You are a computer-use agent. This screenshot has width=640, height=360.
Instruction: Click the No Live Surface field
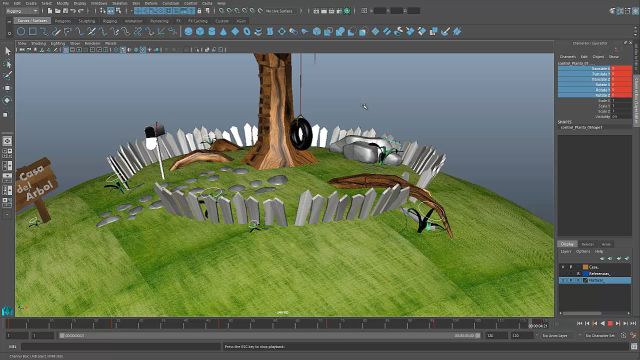pos(282,11)
